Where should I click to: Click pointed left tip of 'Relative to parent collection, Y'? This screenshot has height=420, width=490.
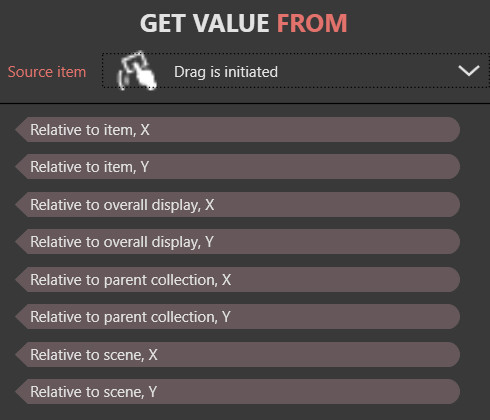coord(21,317)
